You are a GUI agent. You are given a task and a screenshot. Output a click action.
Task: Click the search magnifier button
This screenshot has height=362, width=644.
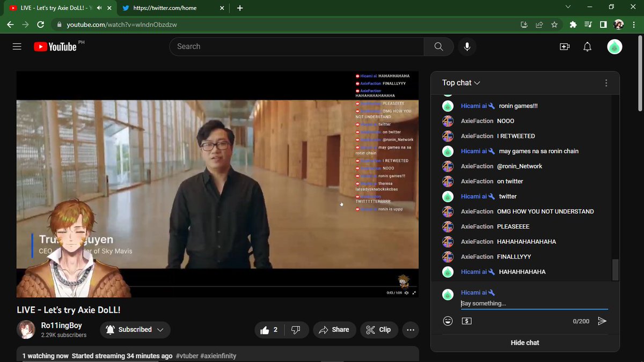pyautogui.click(x=439, y=47)
